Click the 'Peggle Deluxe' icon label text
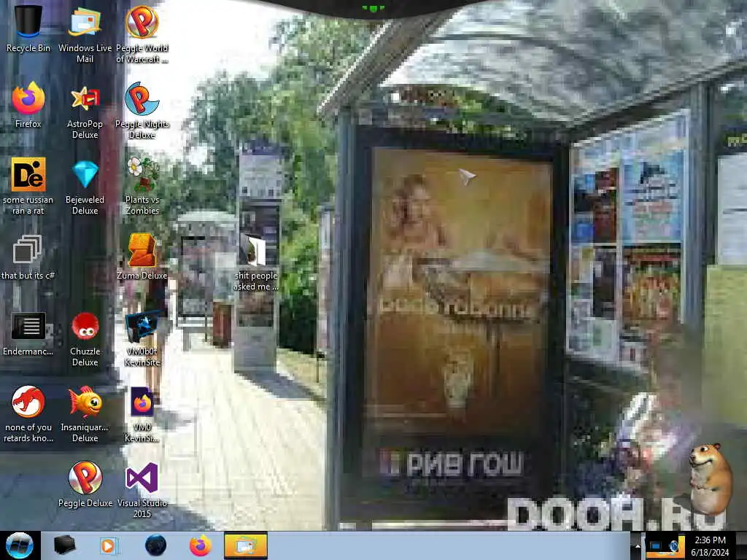Image resolution: width=747 pixels, height=560 pixels. pos(85,503)
